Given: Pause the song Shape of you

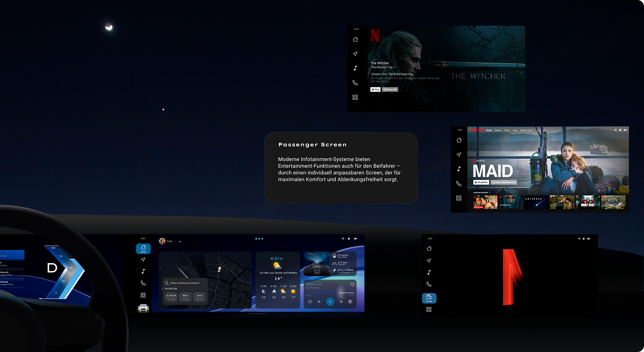Looking at the screenshot, I should point(330,302).
